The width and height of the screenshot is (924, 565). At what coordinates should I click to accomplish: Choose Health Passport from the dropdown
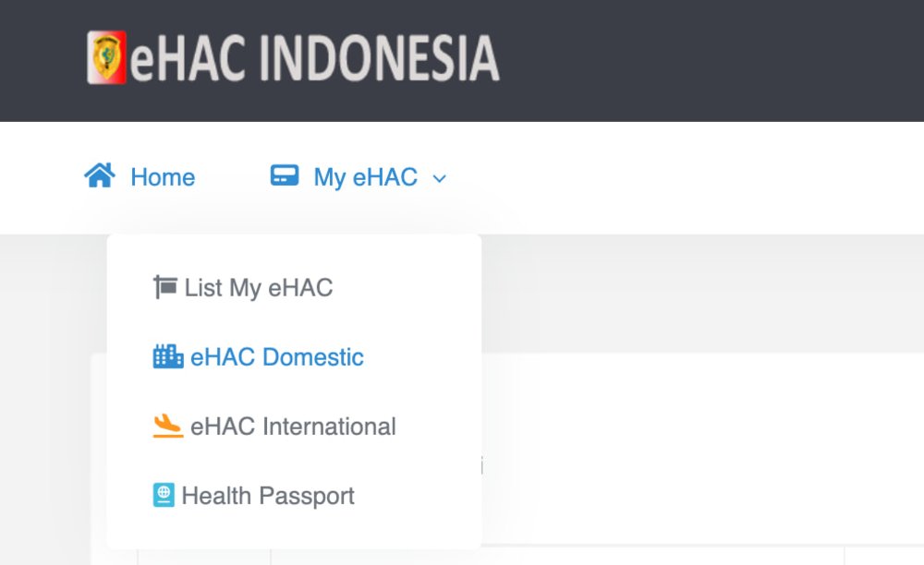click(x=268, y=495)
